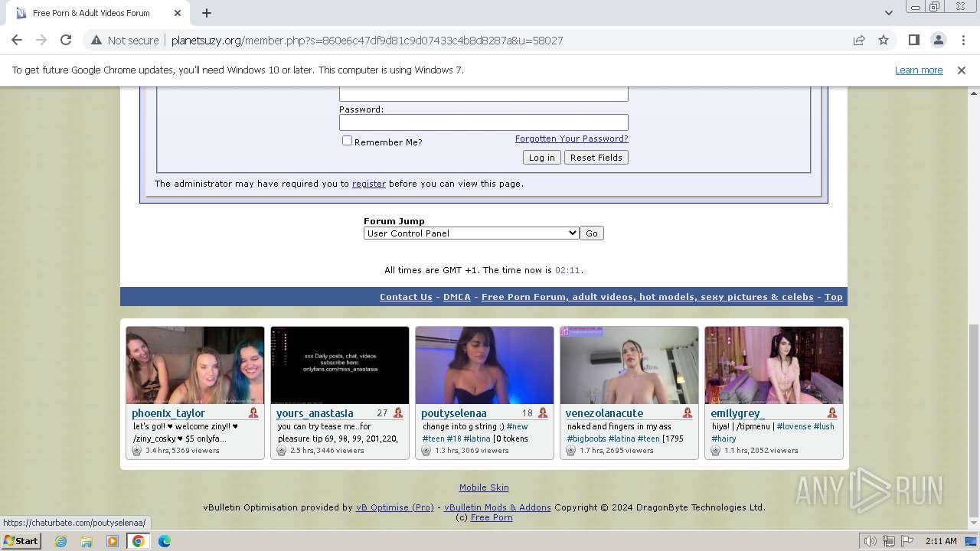This screenshot has height=551, width=980.
Task: Click the browser forward arrow
Action: [41, 40]
